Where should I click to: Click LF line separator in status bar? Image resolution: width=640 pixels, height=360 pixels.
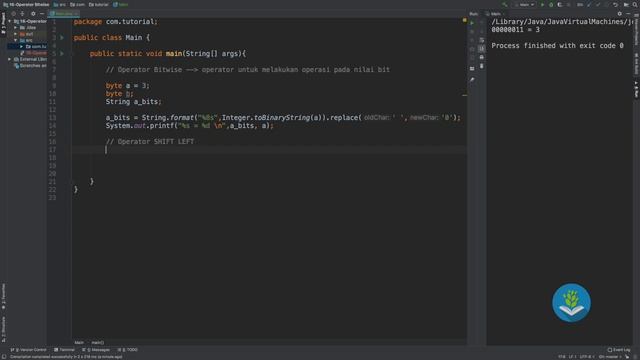572,357
